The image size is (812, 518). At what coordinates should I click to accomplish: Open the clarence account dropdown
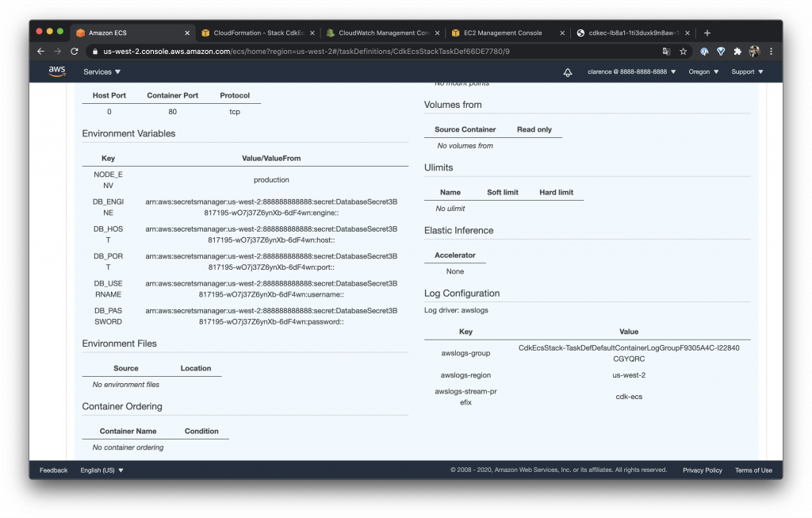click(631, 71)
